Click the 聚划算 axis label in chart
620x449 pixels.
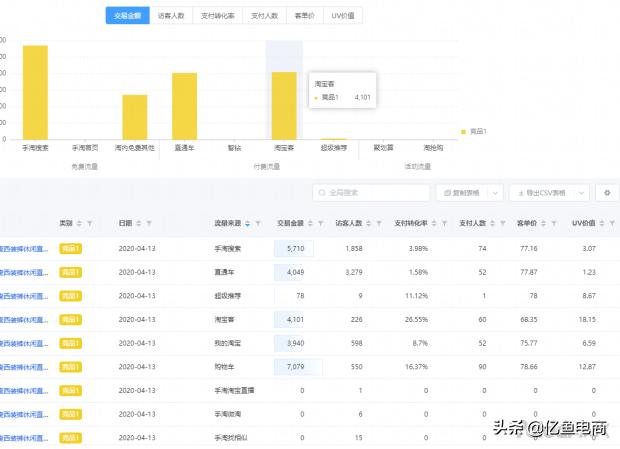point(384,148)
